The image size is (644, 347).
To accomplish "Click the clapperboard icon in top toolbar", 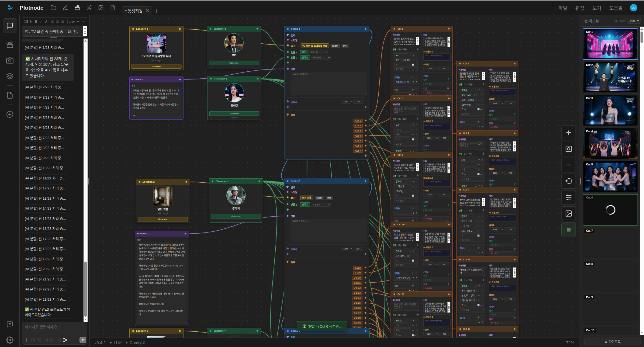I will pyautogui.click(x=77, y=8).
